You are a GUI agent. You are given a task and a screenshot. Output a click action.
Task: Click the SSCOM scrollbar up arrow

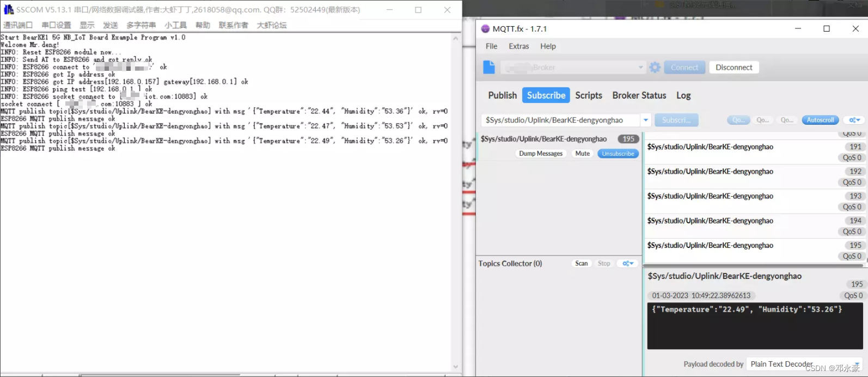(x=456, y=39)
